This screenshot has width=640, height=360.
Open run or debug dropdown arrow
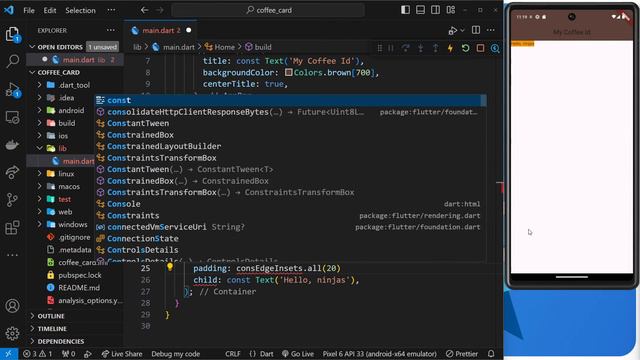(462, 30)
